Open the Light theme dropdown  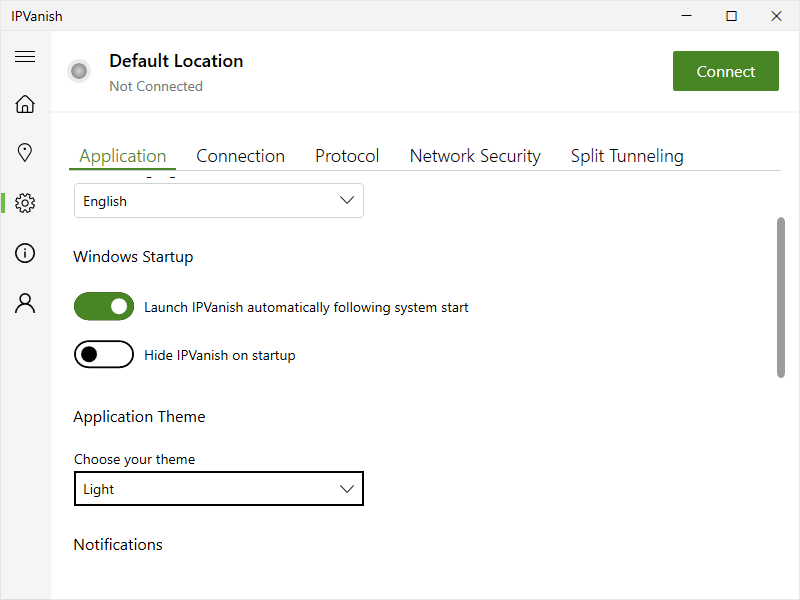pyautogui.click(x=219, y=489)
